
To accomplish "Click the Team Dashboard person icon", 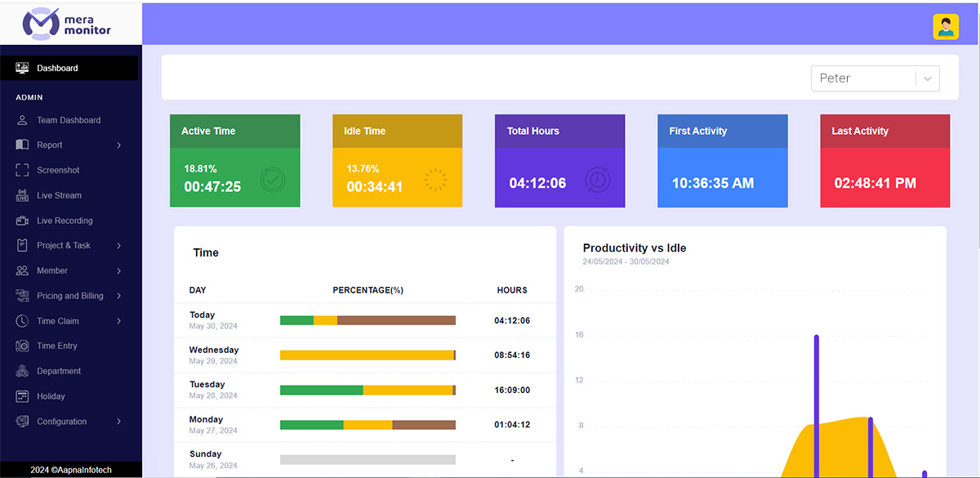I will point(22,120).
